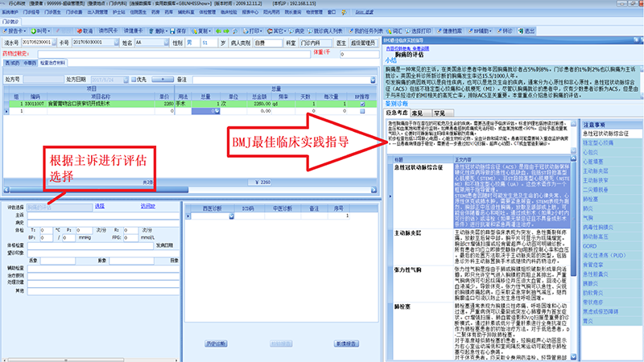
Task: Click the 选择打印 toolbar icon
Action: (x=408, y=31)
